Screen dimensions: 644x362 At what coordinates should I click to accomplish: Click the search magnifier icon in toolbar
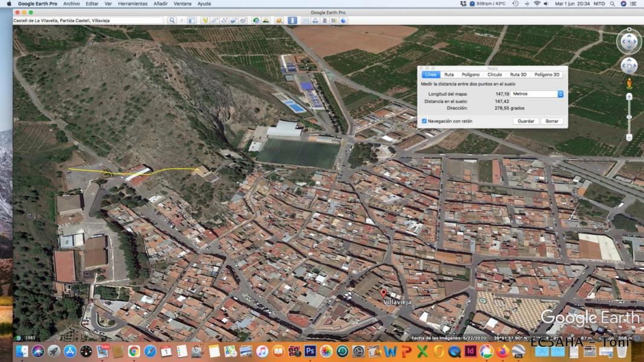pos(172,21)
